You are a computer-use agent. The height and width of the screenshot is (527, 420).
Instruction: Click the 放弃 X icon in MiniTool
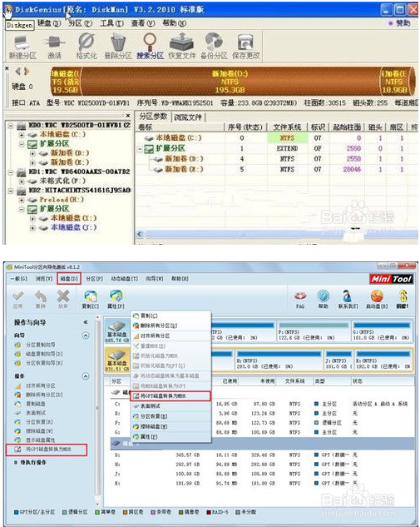tap(62, 296)
